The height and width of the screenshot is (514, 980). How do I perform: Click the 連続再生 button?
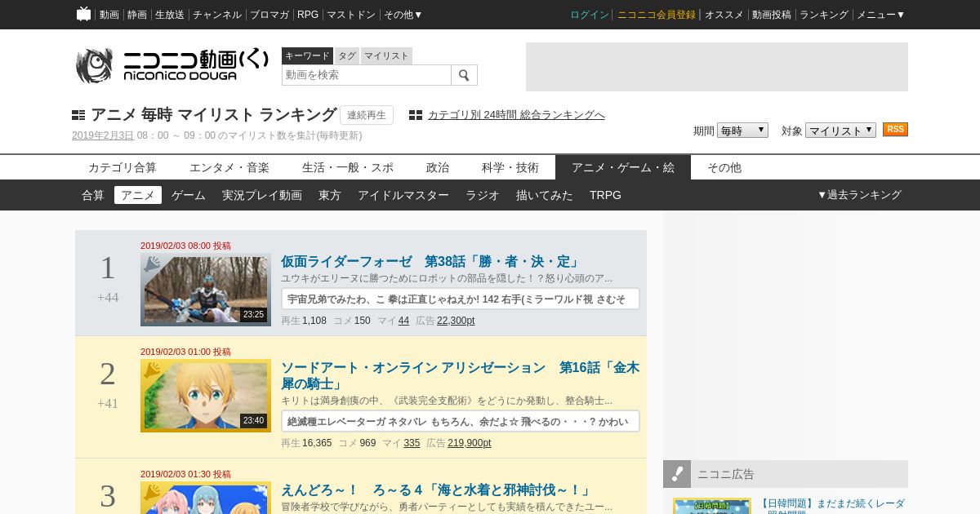tap(367, 115)
